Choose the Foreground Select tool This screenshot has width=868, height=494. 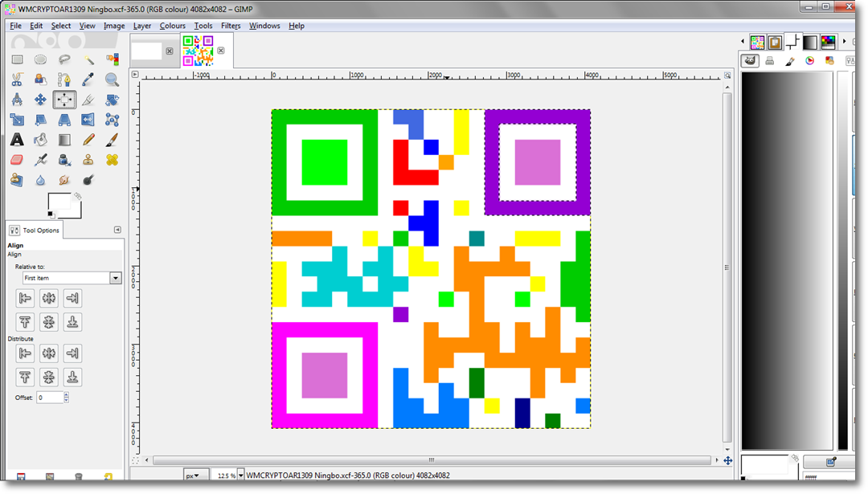pos(40,80)
